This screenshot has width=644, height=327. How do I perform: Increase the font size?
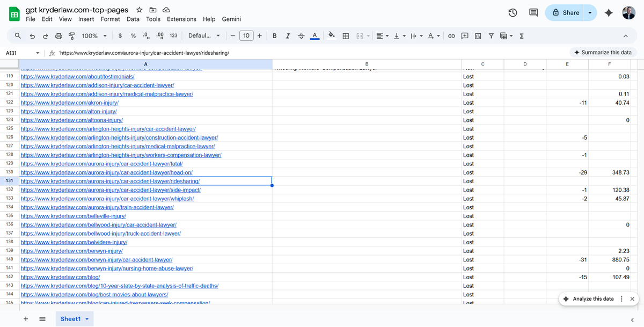pos(260,36)
